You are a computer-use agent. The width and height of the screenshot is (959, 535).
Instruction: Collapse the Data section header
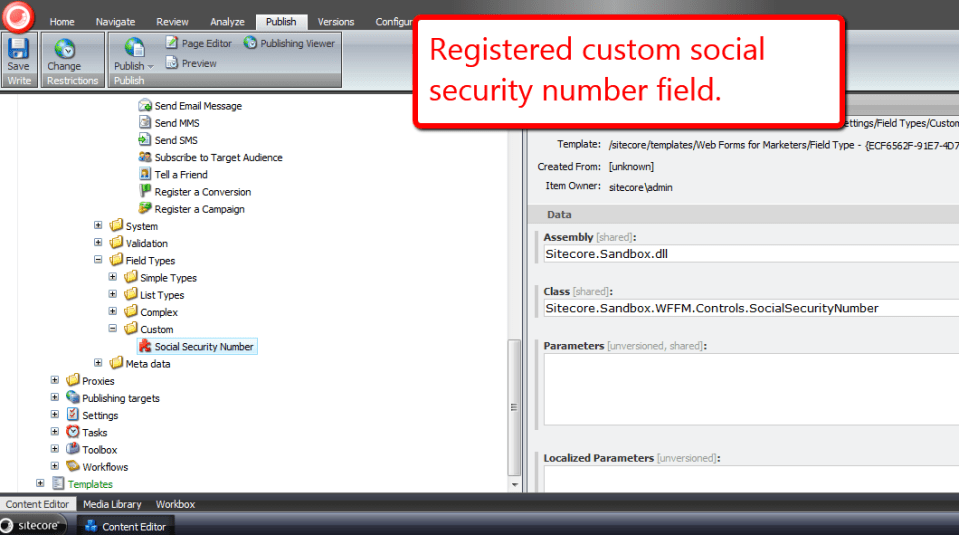(x=743, y=214)
